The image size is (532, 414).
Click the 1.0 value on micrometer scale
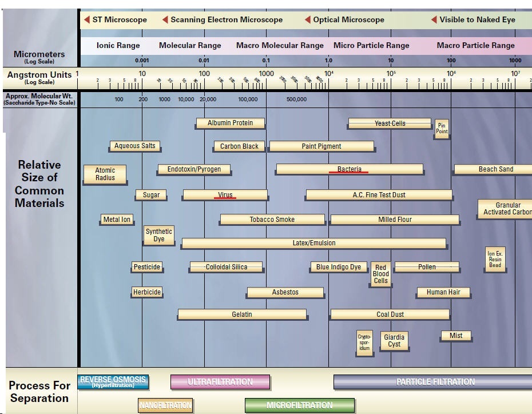point(328,61)
